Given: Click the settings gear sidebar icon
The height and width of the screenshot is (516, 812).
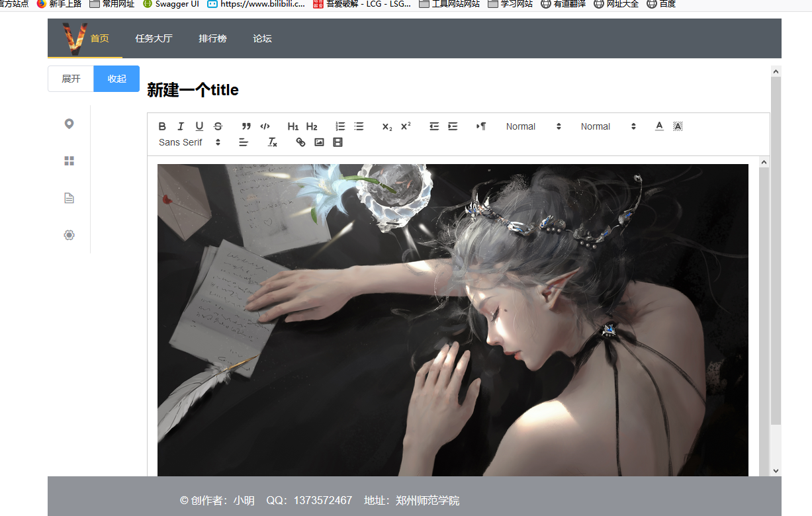Looking at the screenshot, I should [x=69, y=235].
